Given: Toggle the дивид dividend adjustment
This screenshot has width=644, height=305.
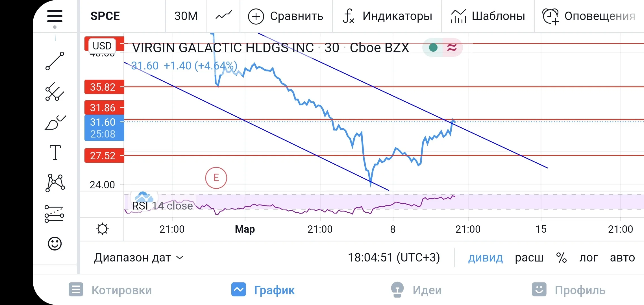Looking at the screenshot, I should click(486, 258).
